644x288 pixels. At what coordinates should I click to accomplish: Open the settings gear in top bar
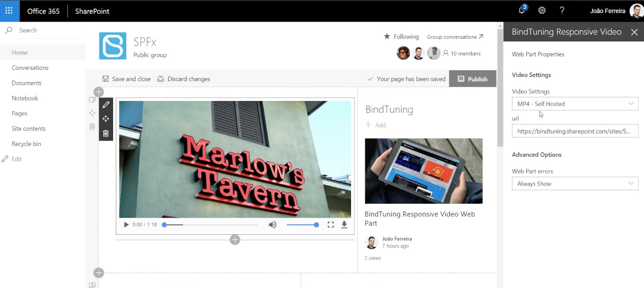(x=542, y=11)
